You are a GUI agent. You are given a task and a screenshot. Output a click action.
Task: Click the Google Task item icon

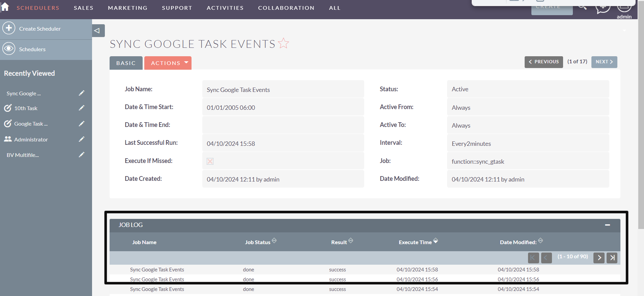click(8, 124)
